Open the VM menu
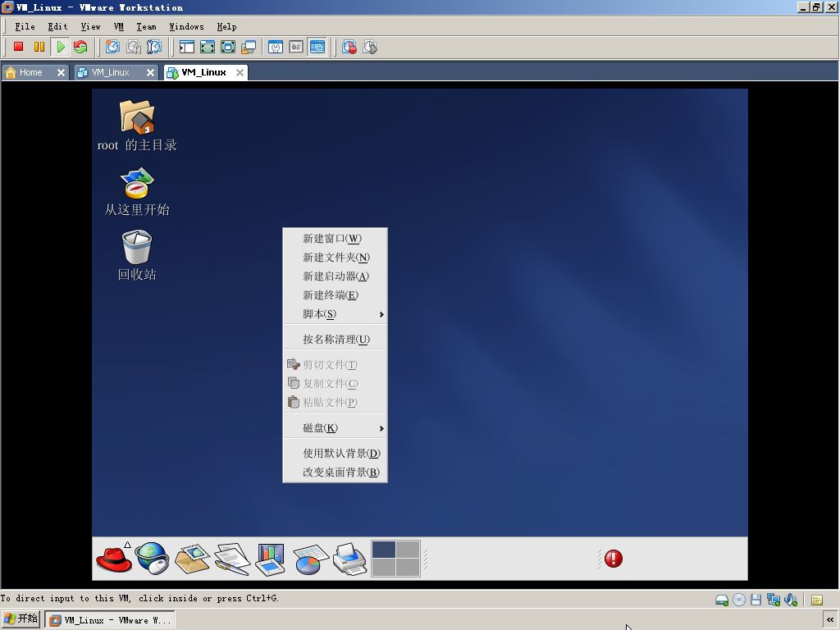 (118, 26)
